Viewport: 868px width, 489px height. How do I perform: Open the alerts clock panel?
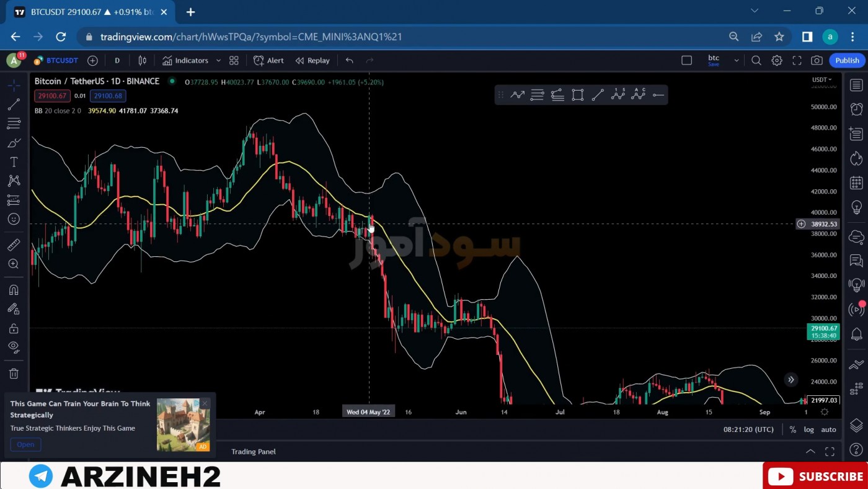(856, 109)
